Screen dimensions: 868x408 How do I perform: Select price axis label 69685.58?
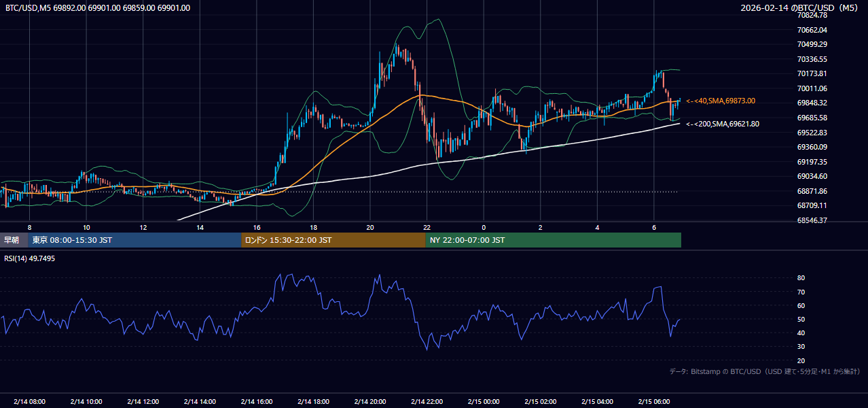[812, 118]
